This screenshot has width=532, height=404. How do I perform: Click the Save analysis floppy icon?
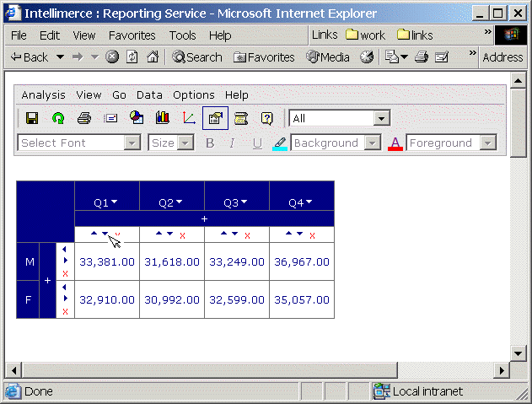click(x=32, y=118)
